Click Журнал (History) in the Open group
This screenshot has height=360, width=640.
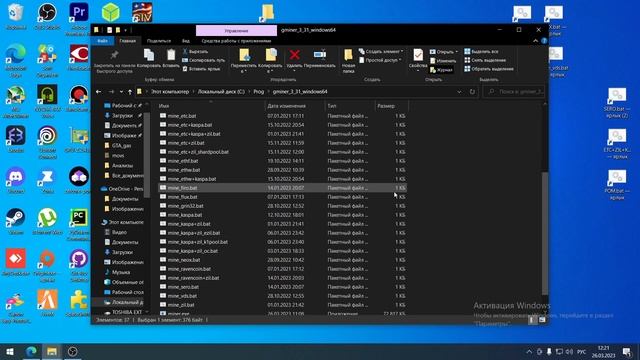click(441, 70)
